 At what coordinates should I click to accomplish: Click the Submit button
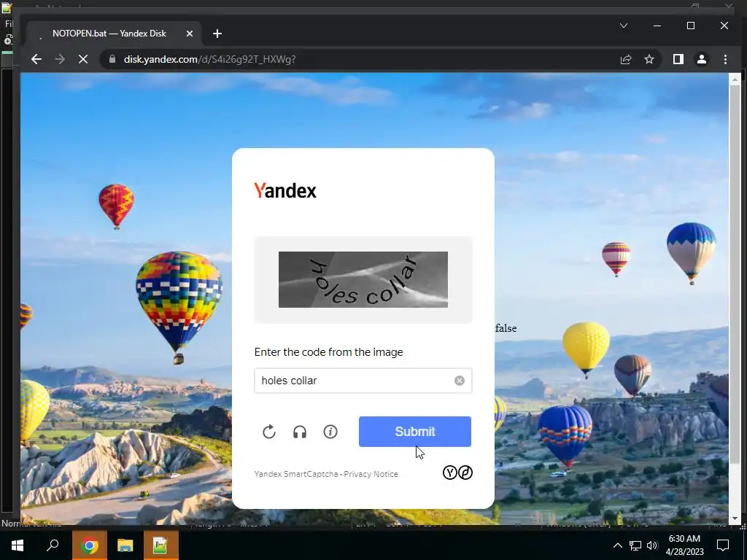pos(415,432)
